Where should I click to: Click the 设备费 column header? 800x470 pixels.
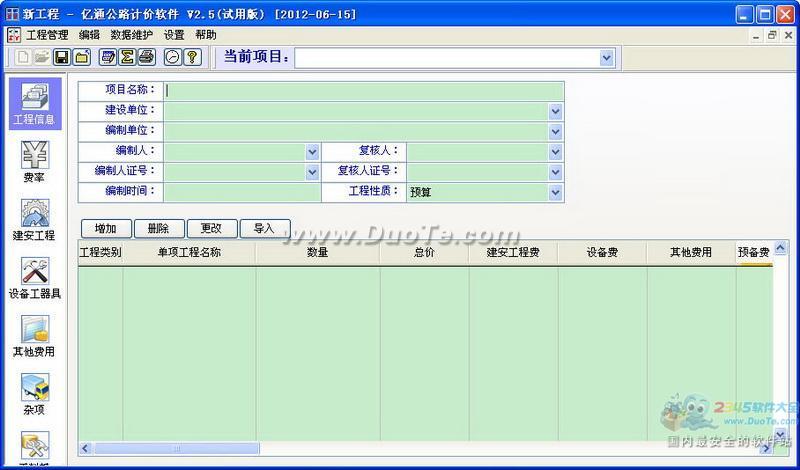pos(603,253)
